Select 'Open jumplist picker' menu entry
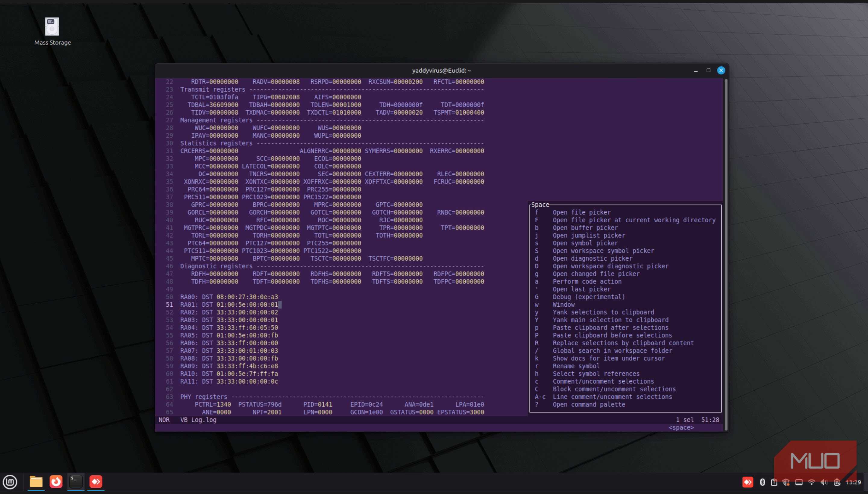Image resolution: width=868 pixels, height=494 pixels. point(589,236)
